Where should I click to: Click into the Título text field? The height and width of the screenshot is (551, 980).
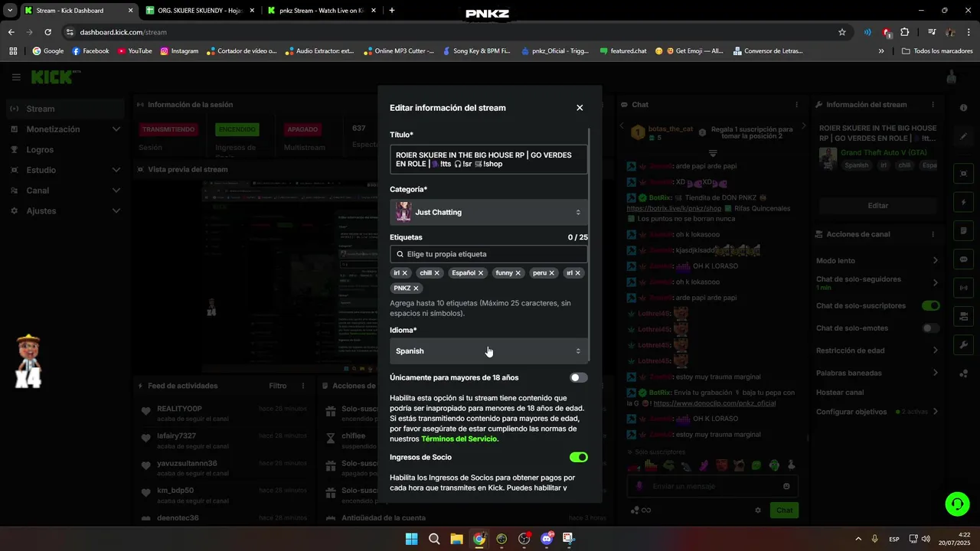coord(488,160)
